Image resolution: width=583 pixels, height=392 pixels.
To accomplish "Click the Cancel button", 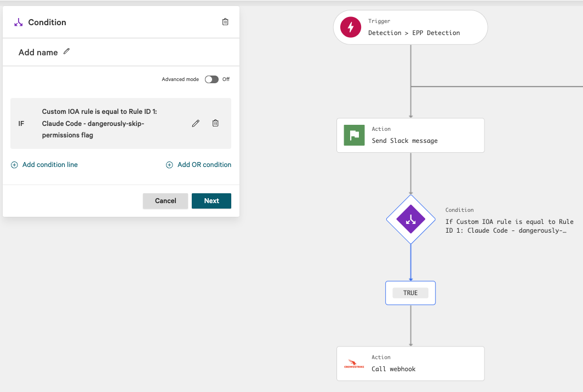I will (165, 201).
